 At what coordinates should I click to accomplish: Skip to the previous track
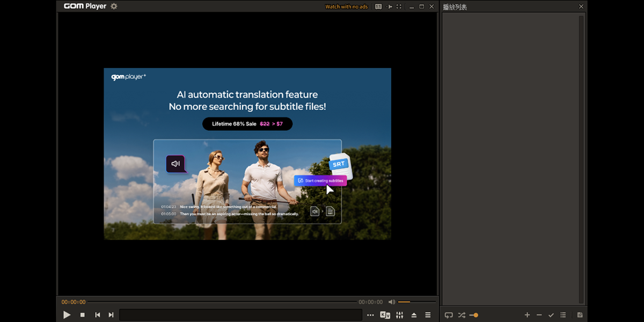click(x=97, y=315)
